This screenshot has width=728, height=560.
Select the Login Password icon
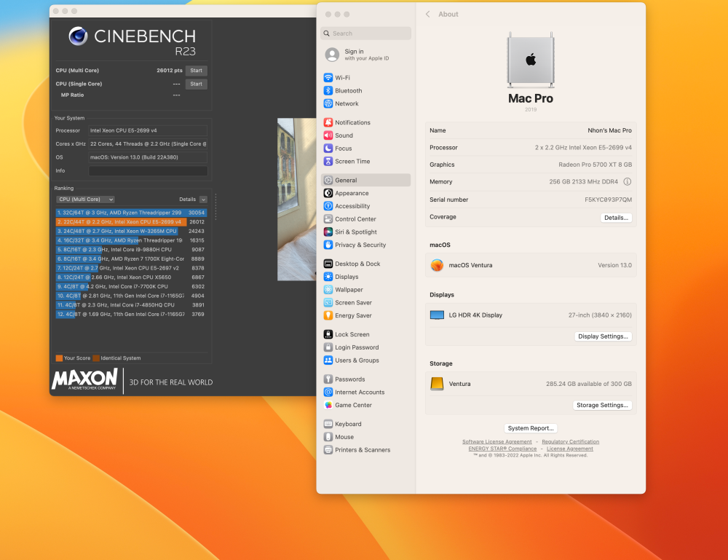[x=328, y=347]
